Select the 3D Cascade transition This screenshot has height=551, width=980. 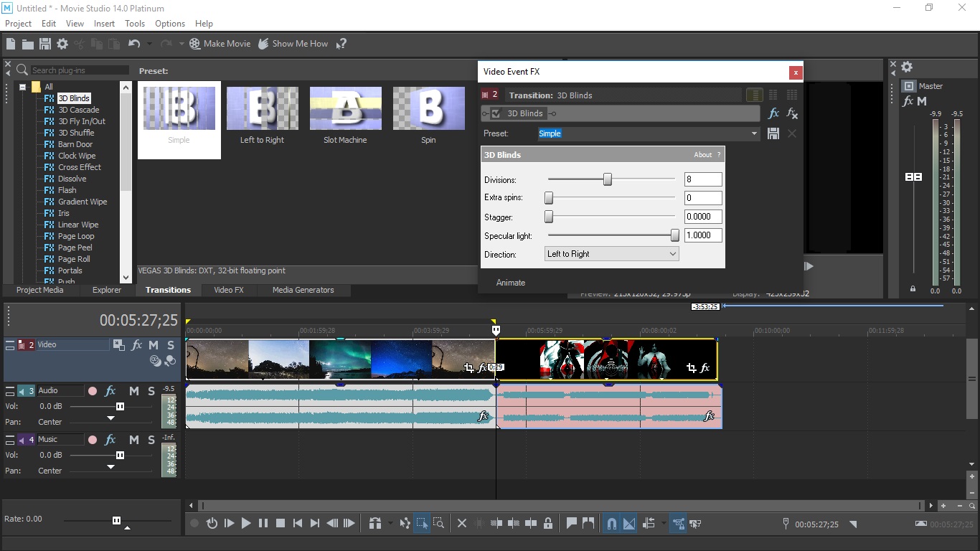78,110
